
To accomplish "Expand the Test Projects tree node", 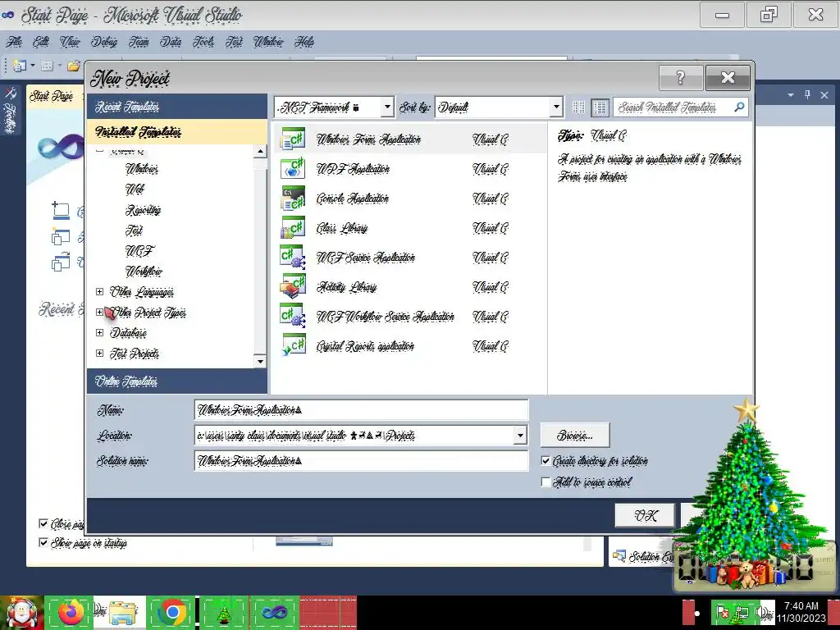I will (x=99, y=353).
